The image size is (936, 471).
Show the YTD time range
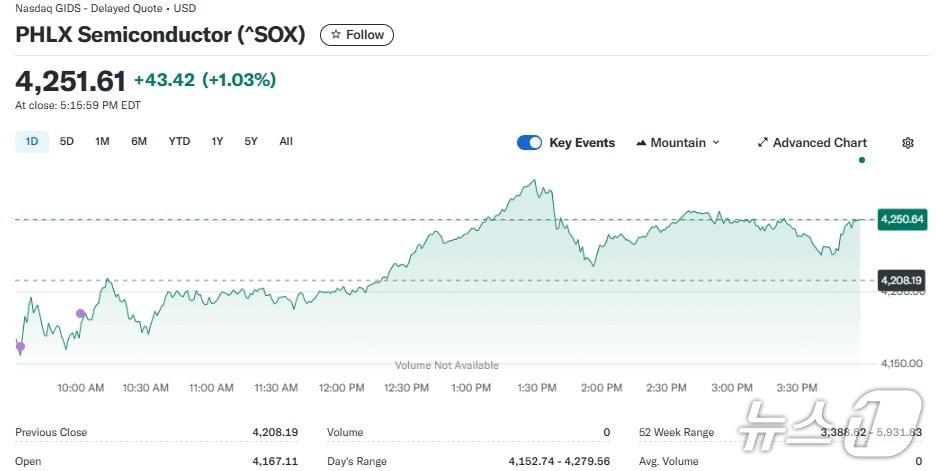pos(179,142)
